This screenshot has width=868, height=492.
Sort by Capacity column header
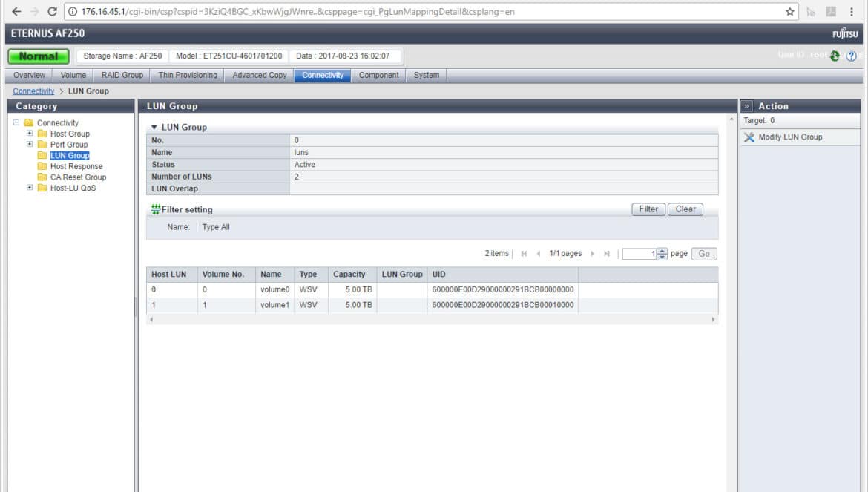tap(352, 275)
